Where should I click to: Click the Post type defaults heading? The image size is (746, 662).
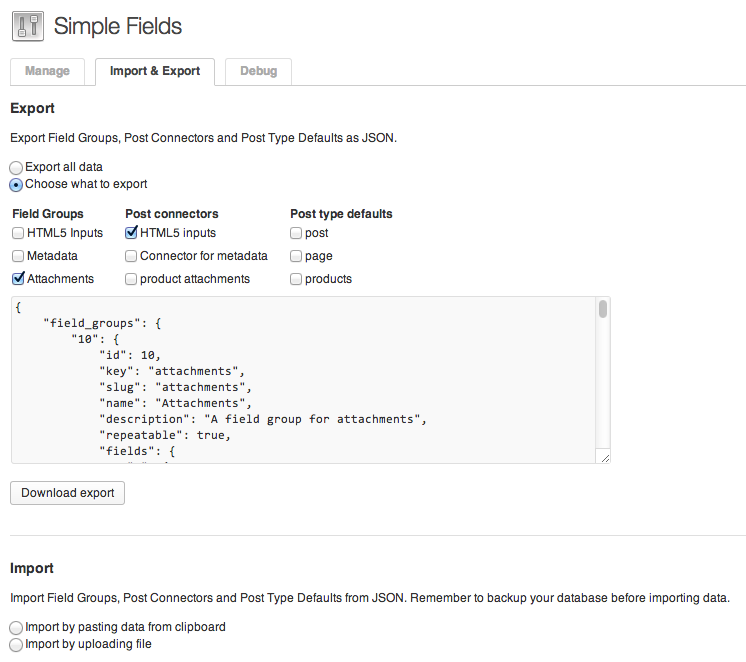pos(341,214)
